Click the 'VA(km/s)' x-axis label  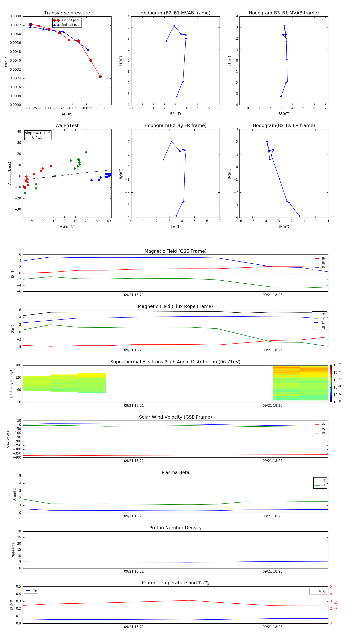tap(67, 227)
